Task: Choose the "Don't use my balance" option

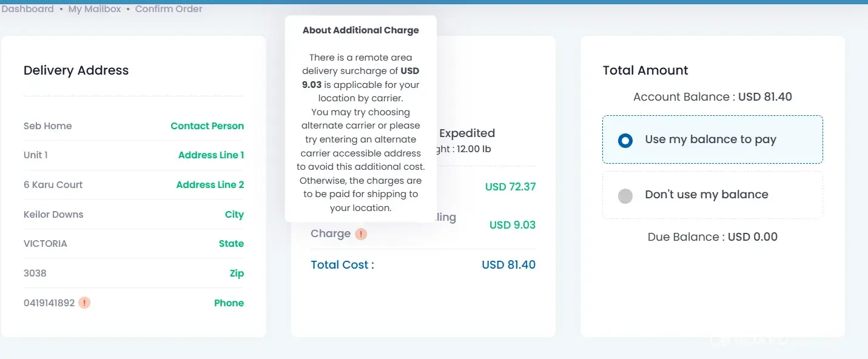Action: pos(625,195)
